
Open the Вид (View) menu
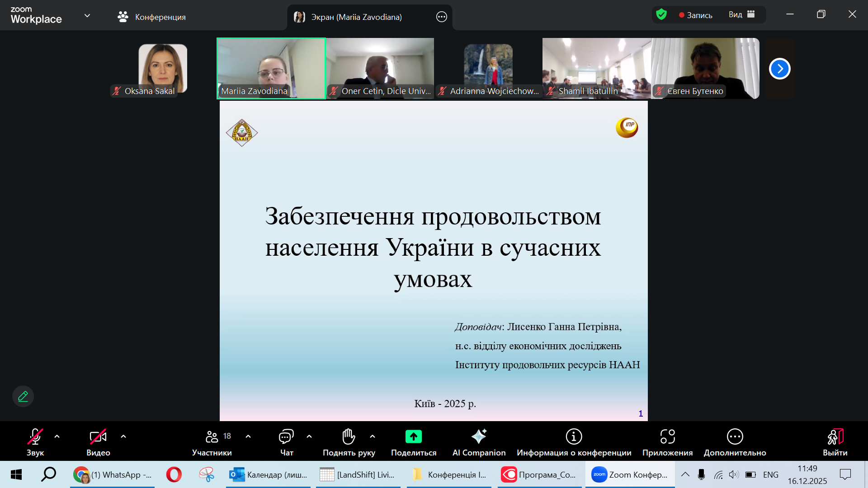pyautogui.click(x=741, y=14)
